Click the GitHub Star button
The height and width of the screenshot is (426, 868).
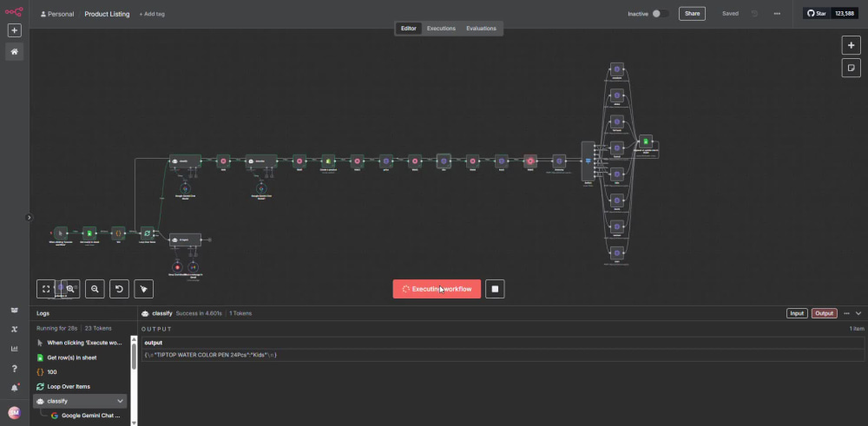click(x=817, y=13)
